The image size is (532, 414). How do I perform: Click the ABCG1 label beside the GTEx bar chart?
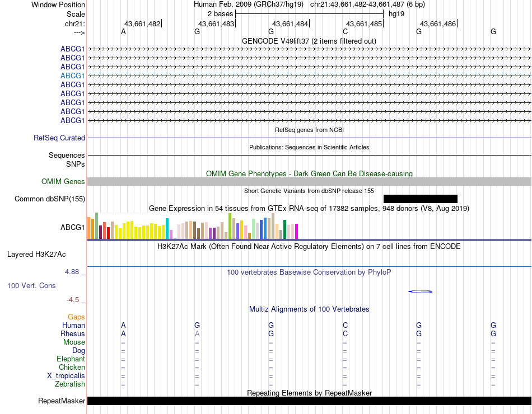(73, 228)
